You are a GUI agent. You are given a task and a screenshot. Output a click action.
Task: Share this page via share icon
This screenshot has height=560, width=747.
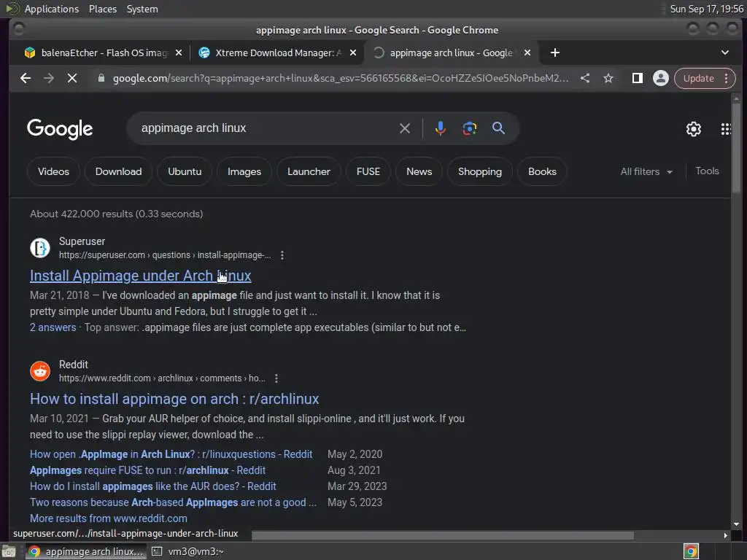pos(585,78)
